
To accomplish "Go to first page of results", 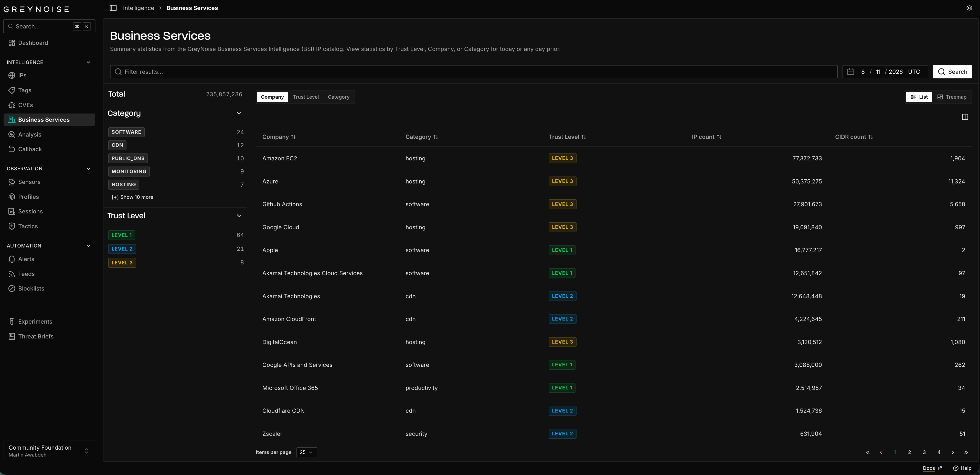I will [x=868, y=452].
